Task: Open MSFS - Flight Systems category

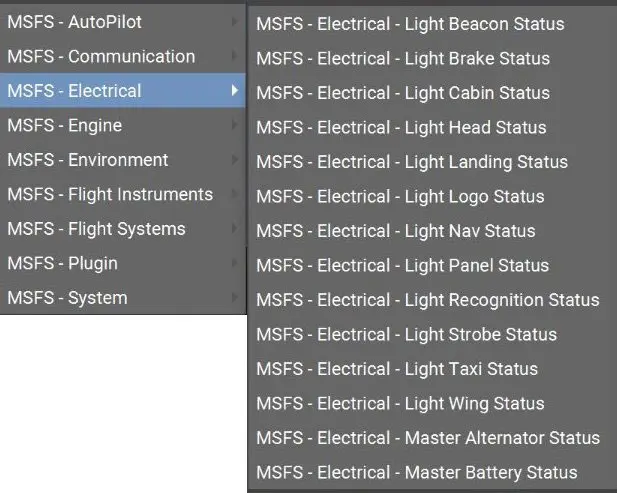Action: click(123, 229)
